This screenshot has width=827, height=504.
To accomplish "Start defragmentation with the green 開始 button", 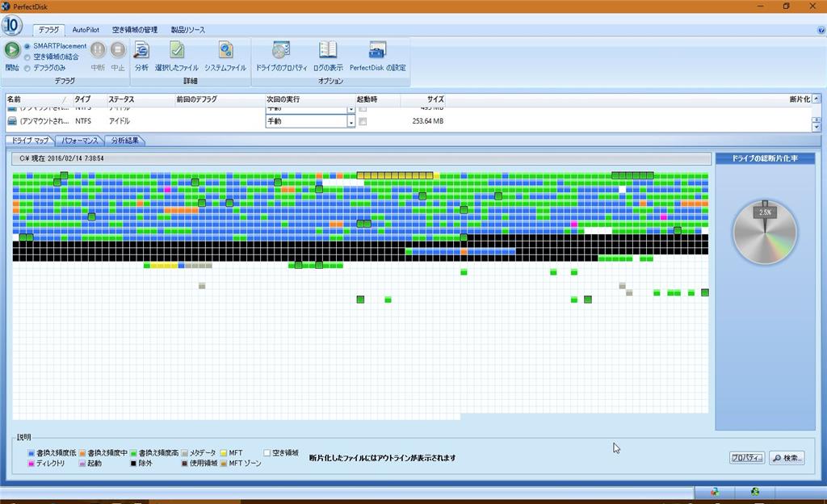I will point(12,49).
